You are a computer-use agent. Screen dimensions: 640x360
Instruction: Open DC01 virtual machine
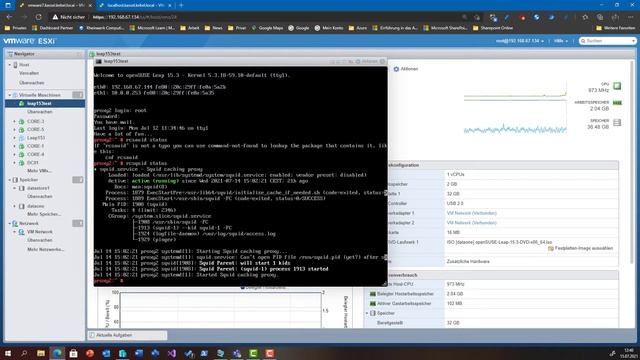33,162
